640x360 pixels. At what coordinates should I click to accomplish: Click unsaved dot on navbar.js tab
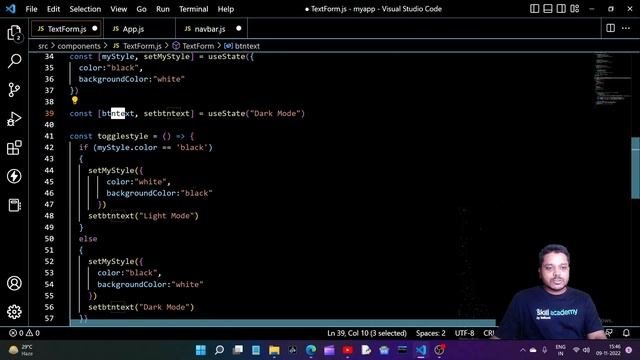pos(239,29)
